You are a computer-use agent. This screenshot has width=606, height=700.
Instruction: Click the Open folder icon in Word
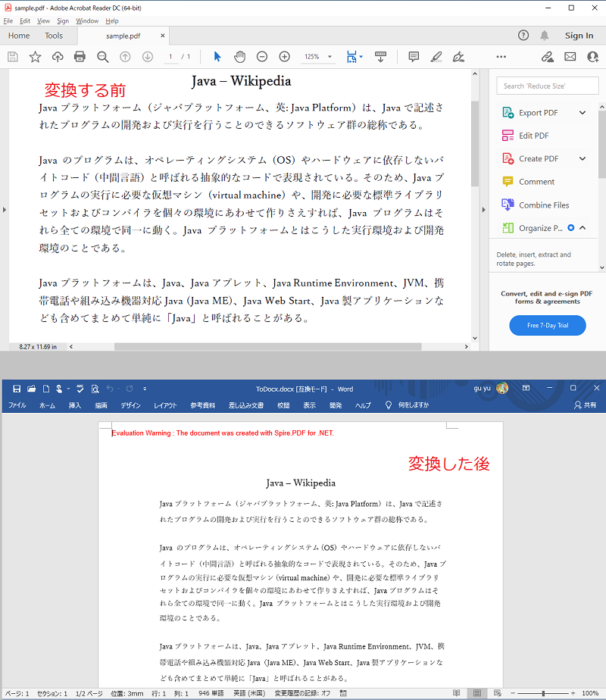(31, 389)
